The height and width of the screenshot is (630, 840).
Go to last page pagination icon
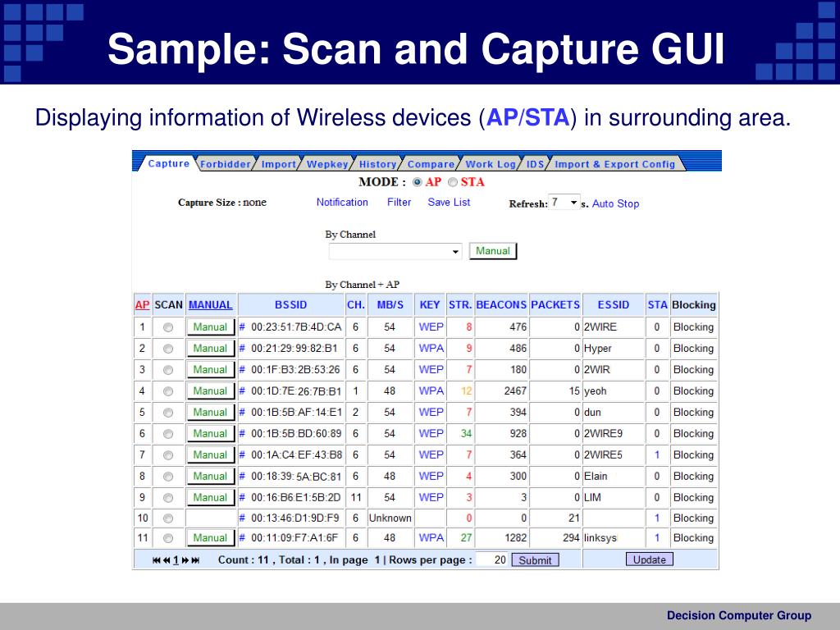pyautogui.click(x=195, y=559)
